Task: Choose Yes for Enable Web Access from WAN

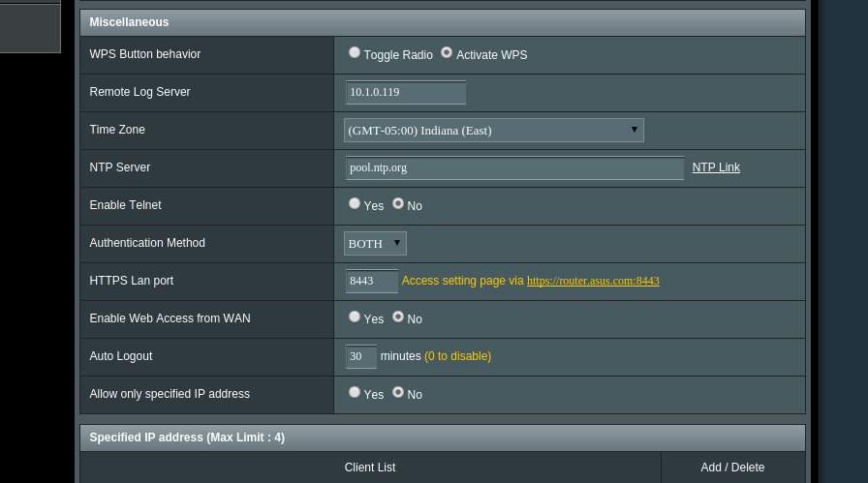Action: 355,317
